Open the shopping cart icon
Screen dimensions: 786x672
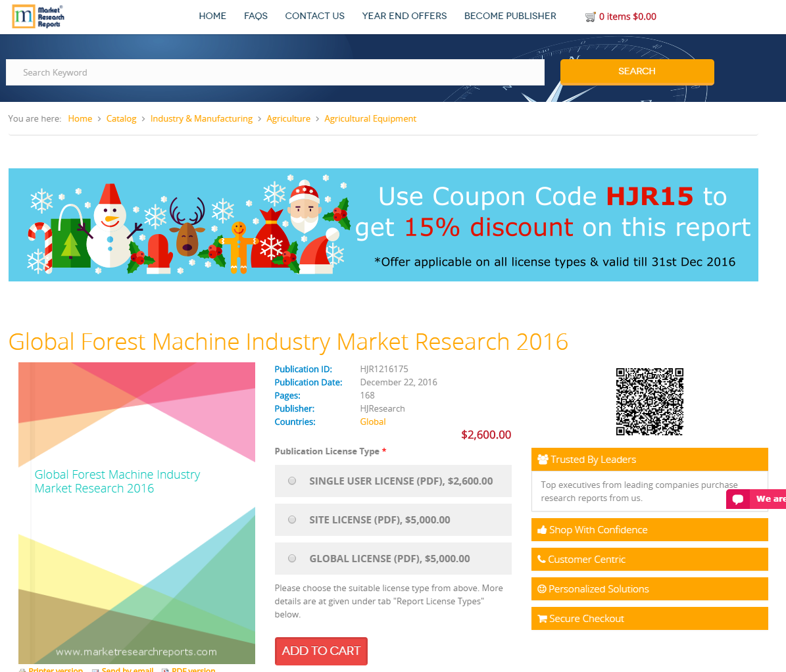(590, 17)
